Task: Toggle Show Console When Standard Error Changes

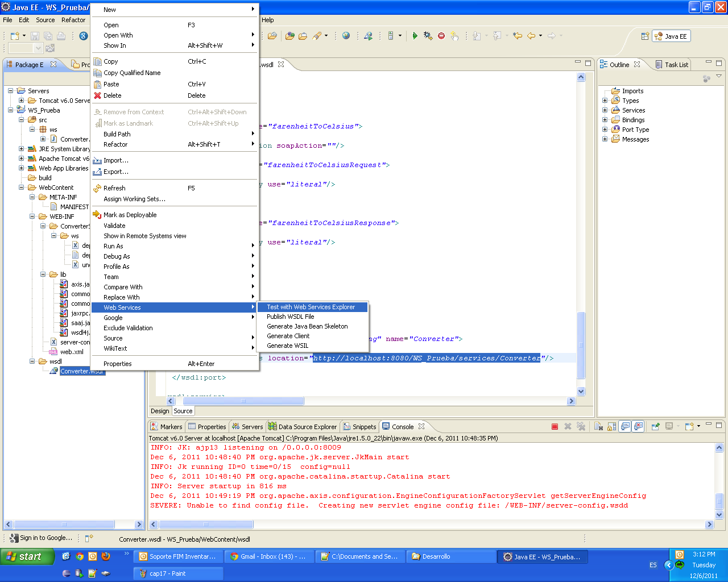Action: click(638, 426)
